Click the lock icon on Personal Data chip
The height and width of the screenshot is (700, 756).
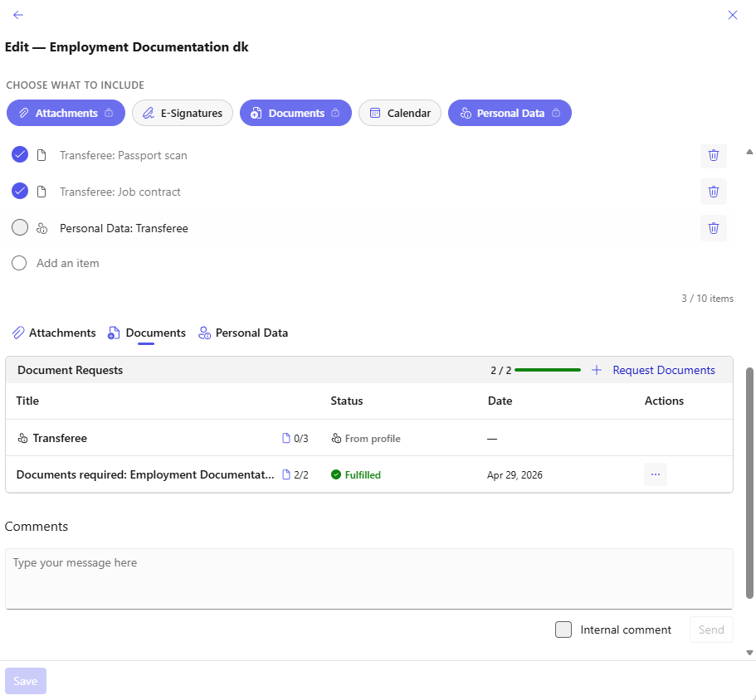[x=556, y=113]
